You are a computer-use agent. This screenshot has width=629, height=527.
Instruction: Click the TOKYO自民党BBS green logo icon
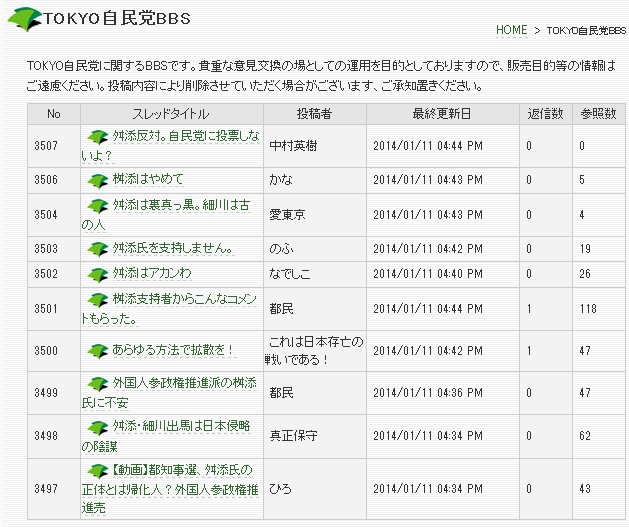click(22, 17)
